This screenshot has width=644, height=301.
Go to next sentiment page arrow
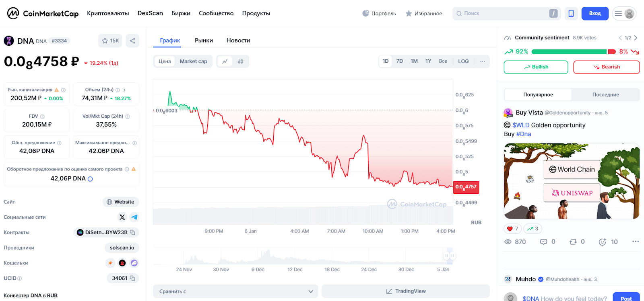point(636,38)
